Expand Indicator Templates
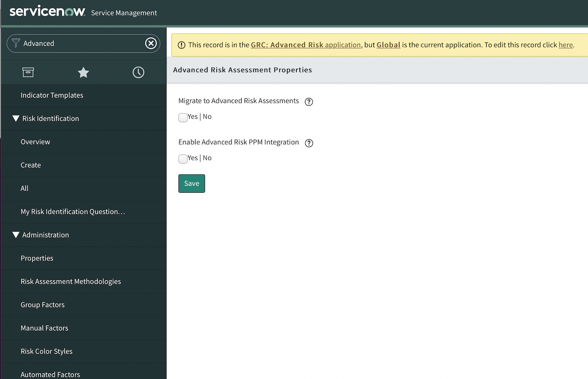Image resolution: width=588 pixels, height=379 pixels. (52, 95)
